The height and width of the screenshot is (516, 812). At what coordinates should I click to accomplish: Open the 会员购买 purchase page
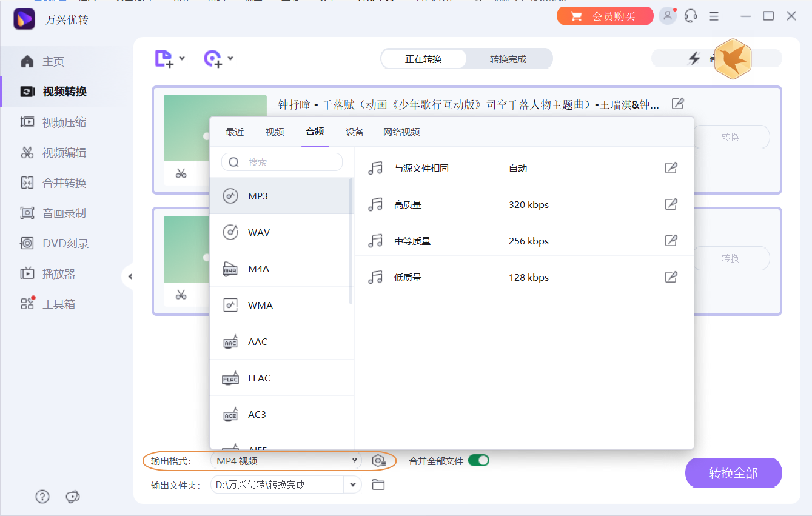pos(605,16)
